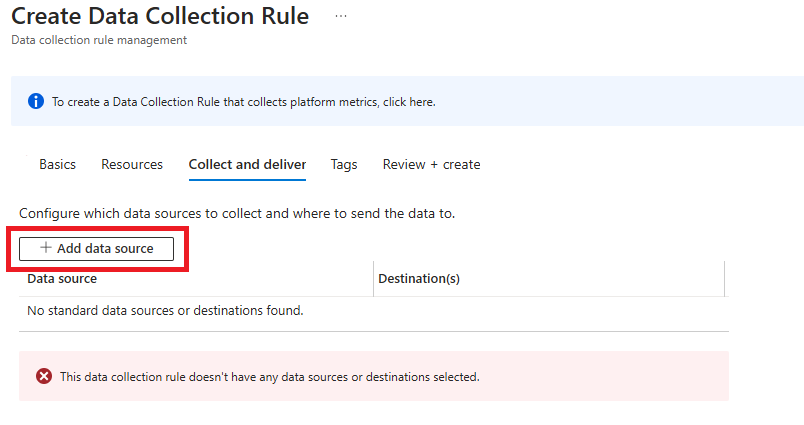Go to the Tags tab
Viewport: 804px width, 425px height.
[344, 164]
